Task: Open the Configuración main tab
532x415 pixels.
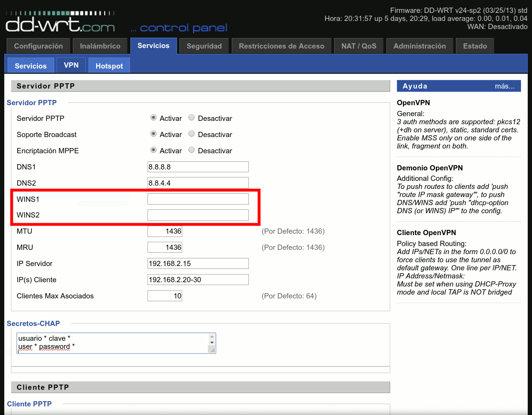Action: pos(39,46)
